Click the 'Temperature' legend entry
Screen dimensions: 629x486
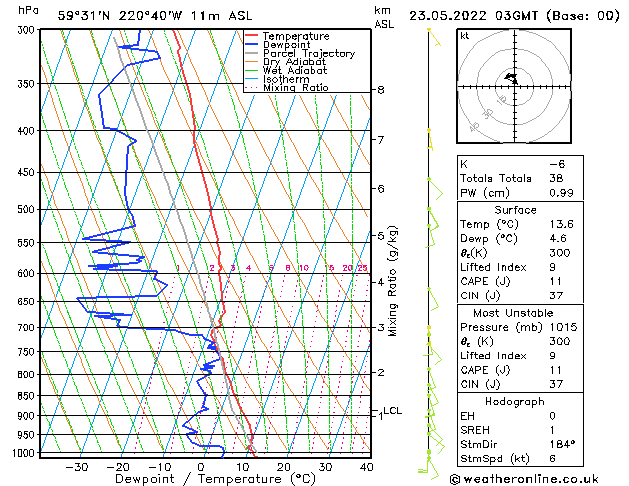pyautogui.click(x=296, y=36)
